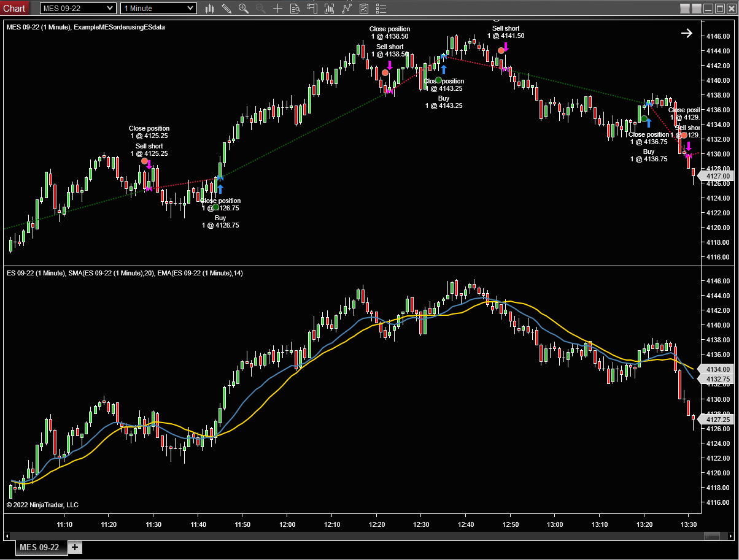Click the magenta down arrow near the 4141.50 short

[506, 47]
